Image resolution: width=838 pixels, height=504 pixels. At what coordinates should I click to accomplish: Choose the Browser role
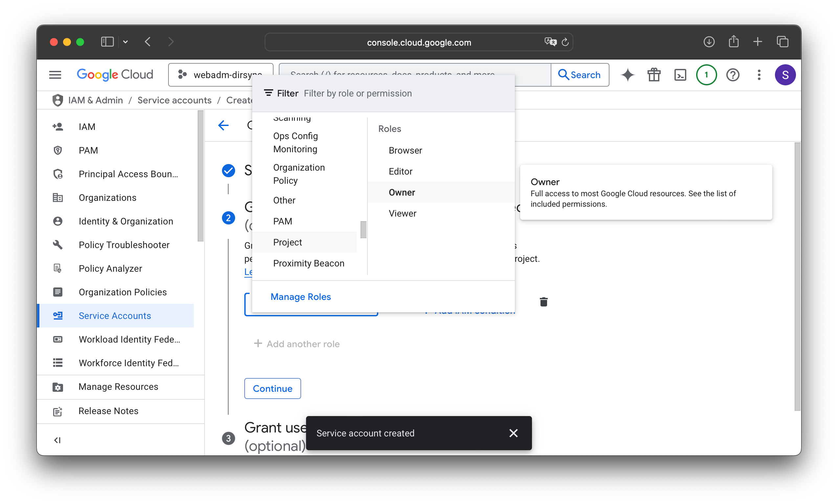441,150
